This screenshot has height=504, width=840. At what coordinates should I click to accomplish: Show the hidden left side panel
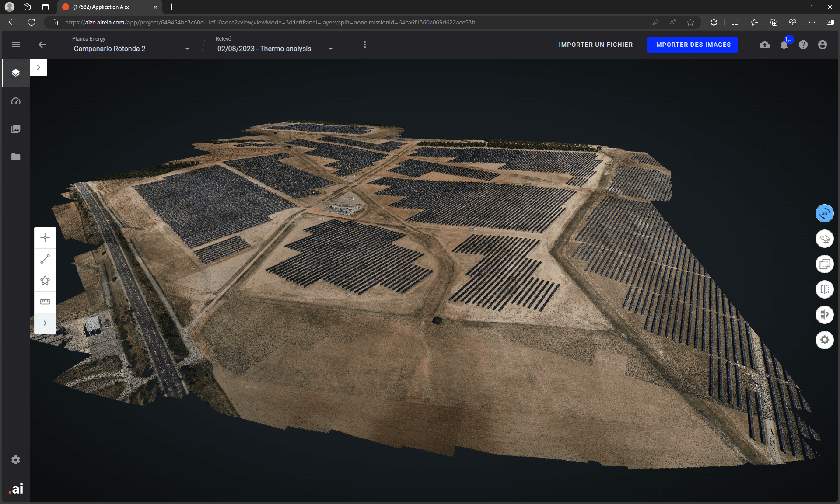click(39, 67)
